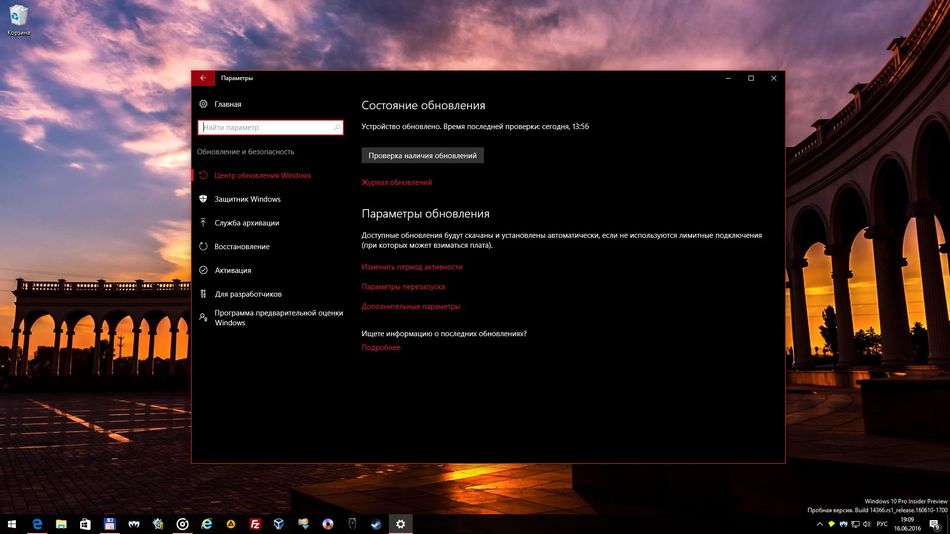Click the person icon beside Программа предварительной оценки
The width and height of the screenshot is (950, 534).
(x=203, y=317)
